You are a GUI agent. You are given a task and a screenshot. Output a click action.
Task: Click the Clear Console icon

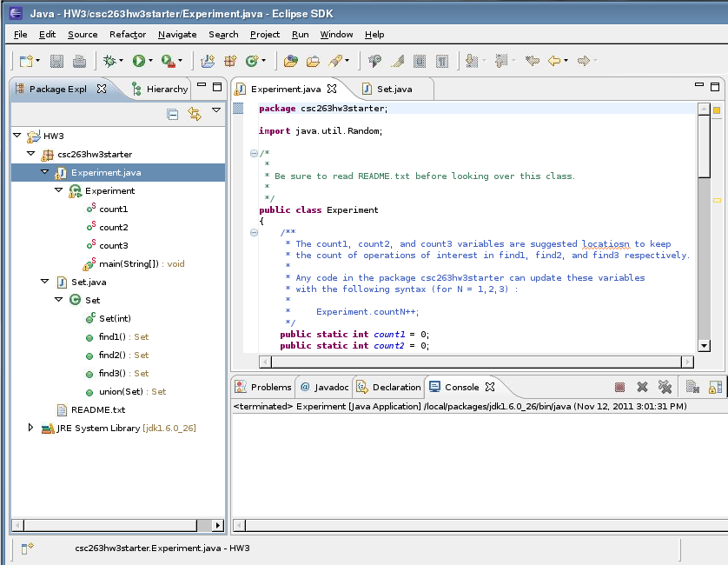[x=692, y=387]
